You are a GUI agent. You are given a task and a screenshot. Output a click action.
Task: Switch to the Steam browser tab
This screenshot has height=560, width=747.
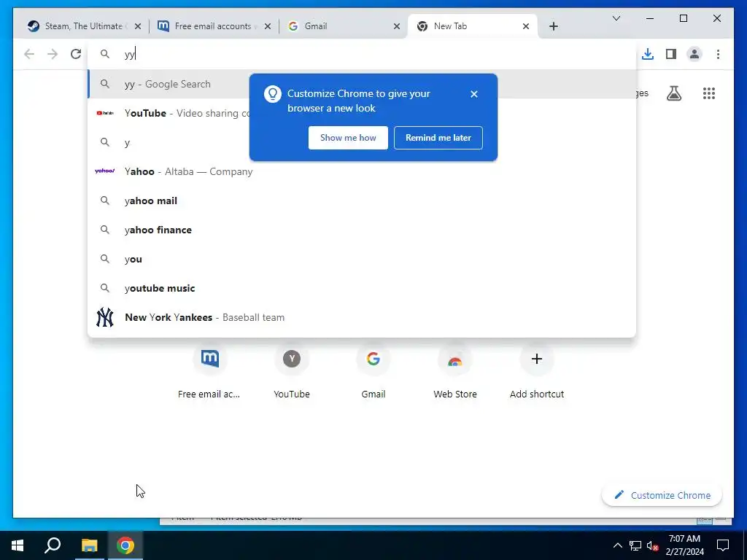(x=83, y=26)
